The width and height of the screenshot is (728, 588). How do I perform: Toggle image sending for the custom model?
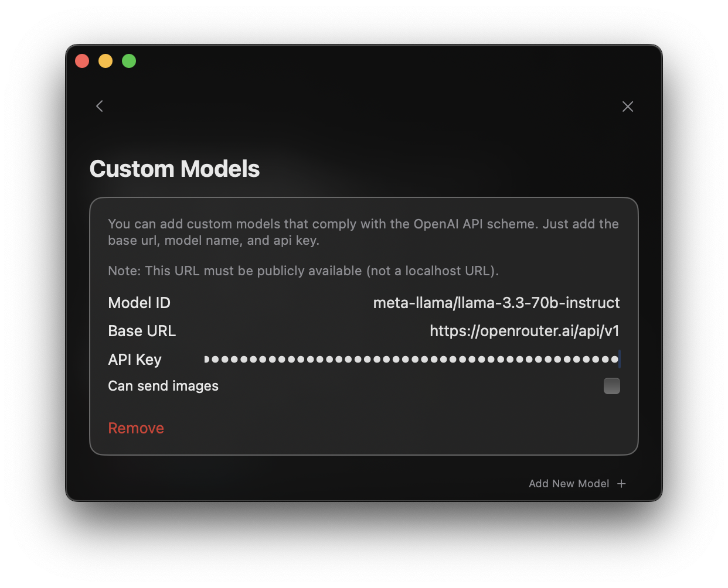pos(612,385)
